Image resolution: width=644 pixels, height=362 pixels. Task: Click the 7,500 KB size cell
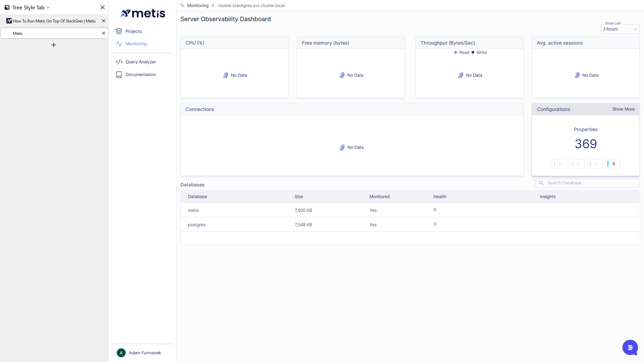(303, 210)
